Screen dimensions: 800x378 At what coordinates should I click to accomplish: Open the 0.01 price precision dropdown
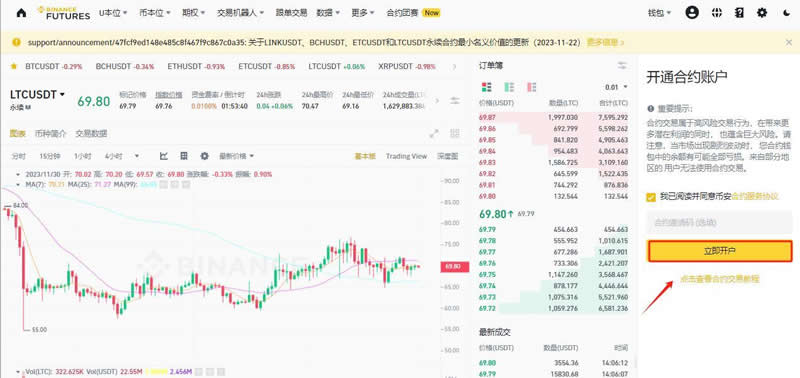tap(616, 87)
